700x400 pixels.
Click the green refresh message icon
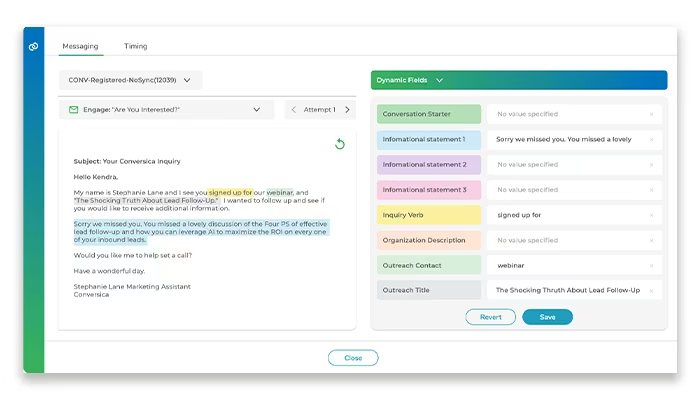(340, 144)
